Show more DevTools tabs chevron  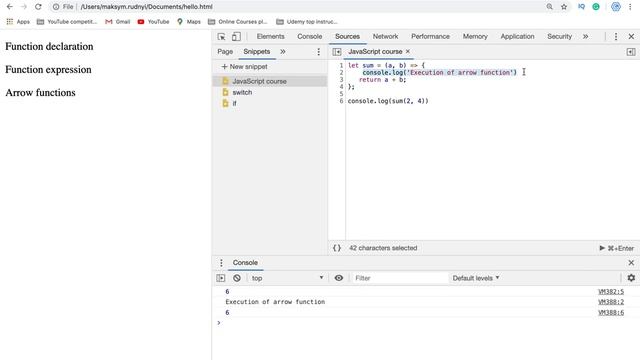pyautogui.click(x=585, y=36)
